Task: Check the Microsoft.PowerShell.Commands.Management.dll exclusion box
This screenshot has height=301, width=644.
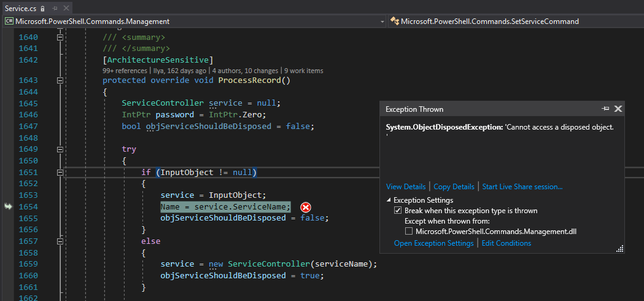Action: pyautogui.click(x=409, y=232)
